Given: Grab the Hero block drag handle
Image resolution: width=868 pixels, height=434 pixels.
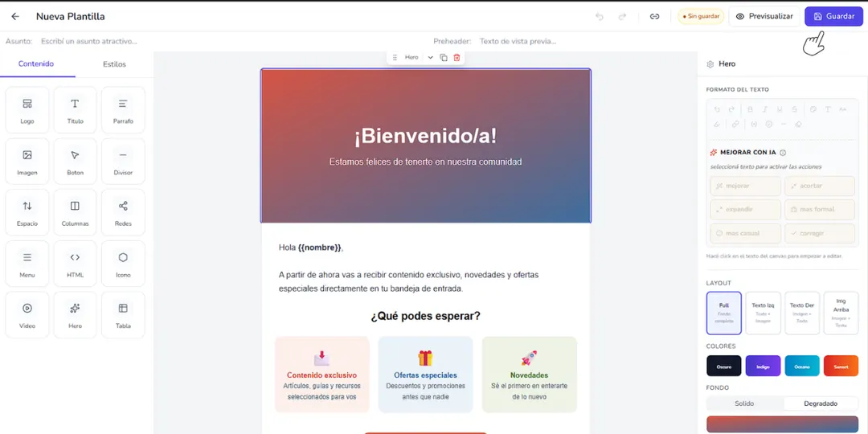Looking at the screenshot, I should pos(395,58).
